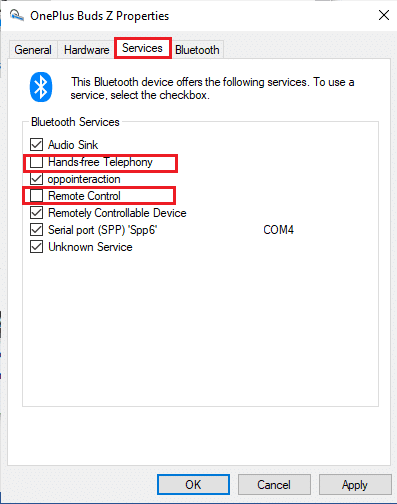397x504 pixels.
Task: Click the headset icon in title bar
Action: tap(16, 15)
